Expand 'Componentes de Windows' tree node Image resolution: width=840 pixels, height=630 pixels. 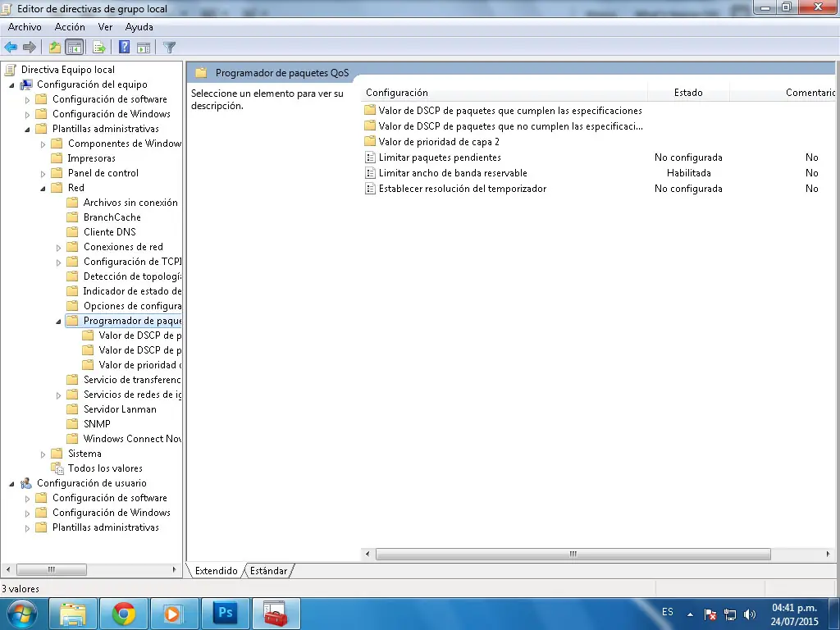click(43, 144)
